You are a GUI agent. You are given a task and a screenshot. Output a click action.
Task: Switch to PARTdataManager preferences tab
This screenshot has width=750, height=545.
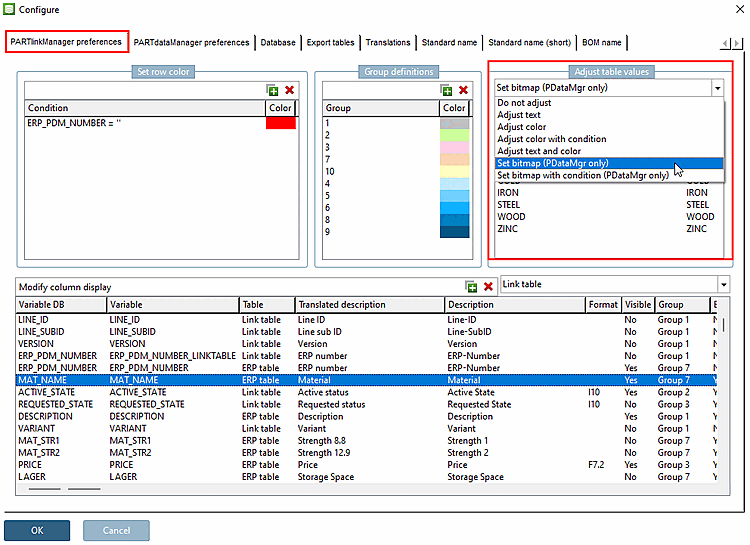(192, 43)
